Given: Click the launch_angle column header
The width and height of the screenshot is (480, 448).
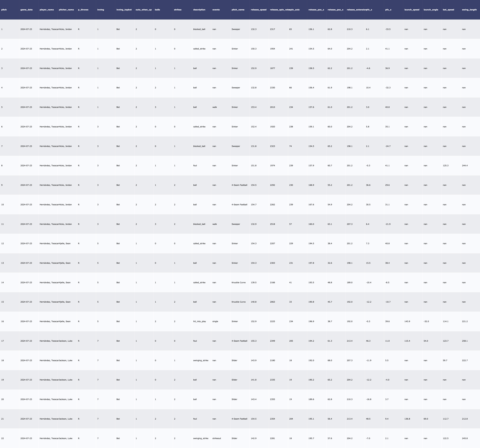Looking at the screenshot, I should 431,10.
